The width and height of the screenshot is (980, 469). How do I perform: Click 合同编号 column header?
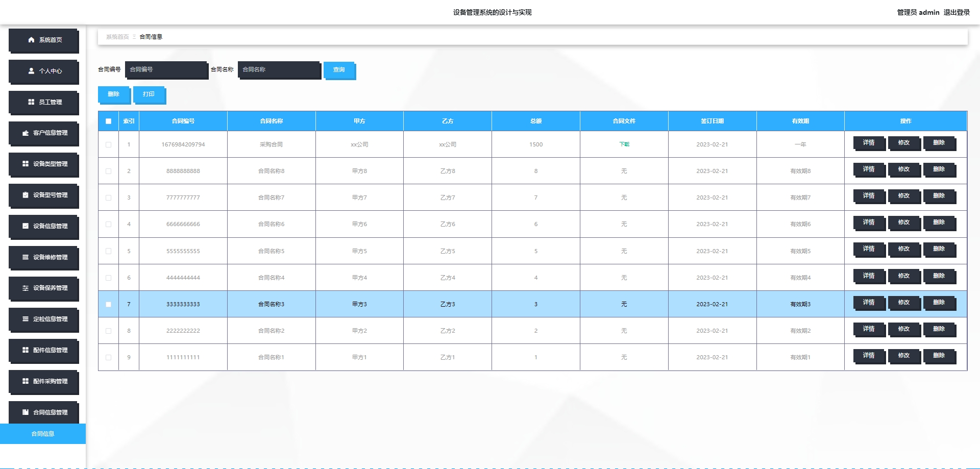click(183, 121)
